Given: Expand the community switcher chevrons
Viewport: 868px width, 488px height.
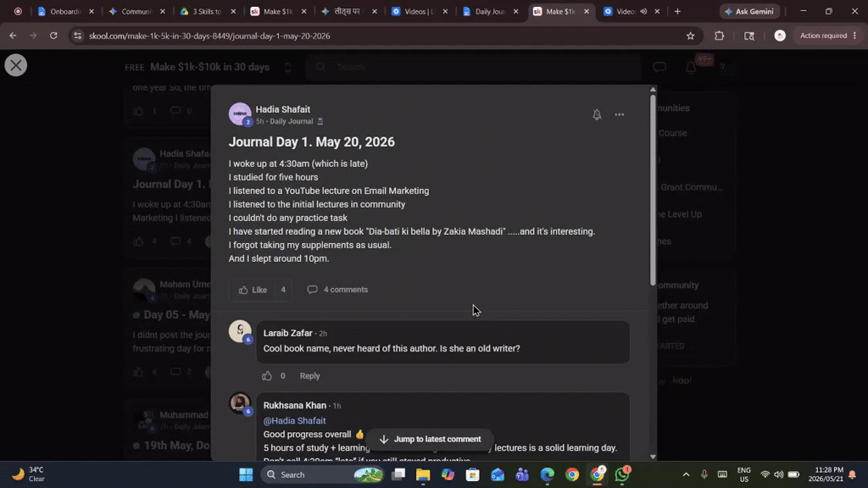Looking at the screenshot, I should (287, 68).
